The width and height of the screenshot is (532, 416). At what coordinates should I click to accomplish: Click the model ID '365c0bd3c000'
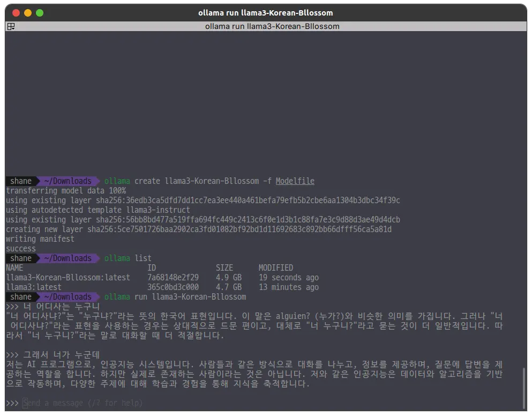[x=173, y=287]
